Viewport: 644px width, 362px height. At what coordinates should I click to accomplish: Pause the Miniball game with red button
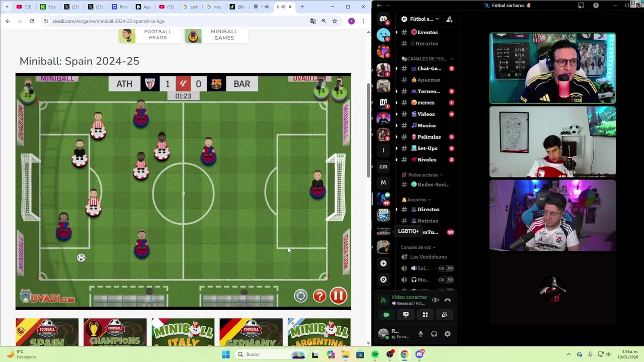pyautogui.click(x=338, y=296)
